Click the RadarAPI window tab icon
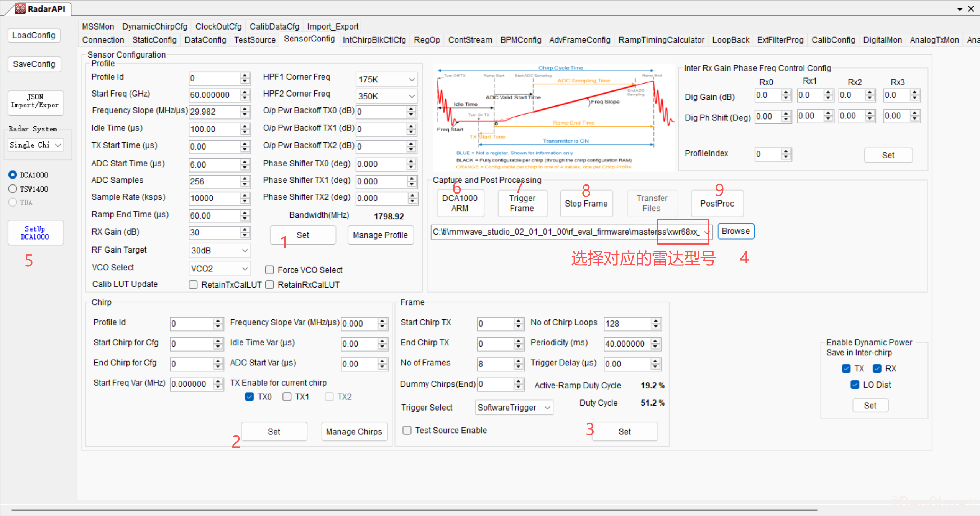The width and height of the screenshot is (980, 516). click(20, 8)
